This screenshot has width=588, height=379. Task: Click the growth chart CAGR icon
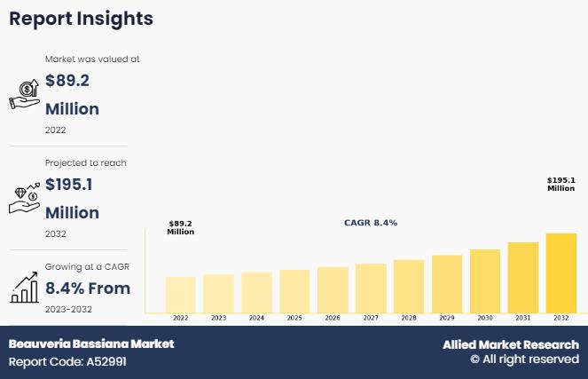23,288
